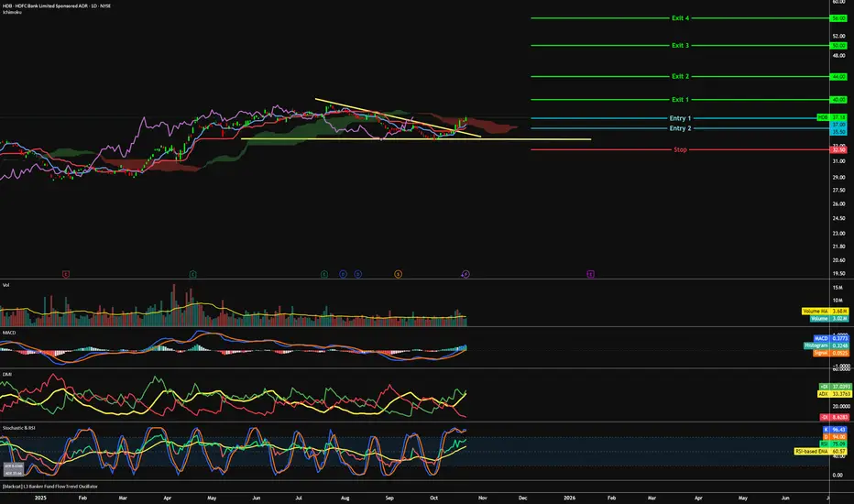Click the 56.00 price tag on the axis
The height and width of the screenshot is (504, 854).
(x=838, y=18)
